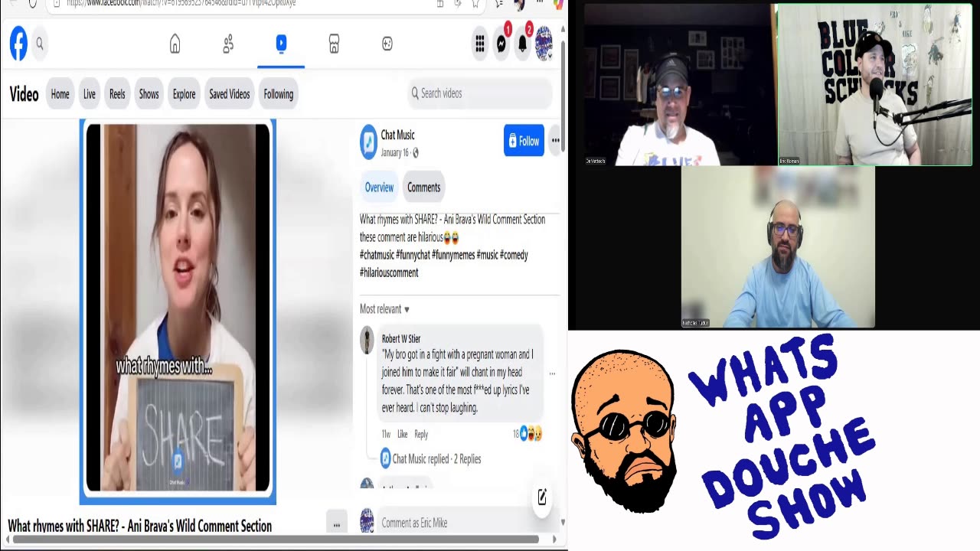Open the Facebook search magnifier
Viewport: 980px width, 551px height.
[x=40, y=44]
